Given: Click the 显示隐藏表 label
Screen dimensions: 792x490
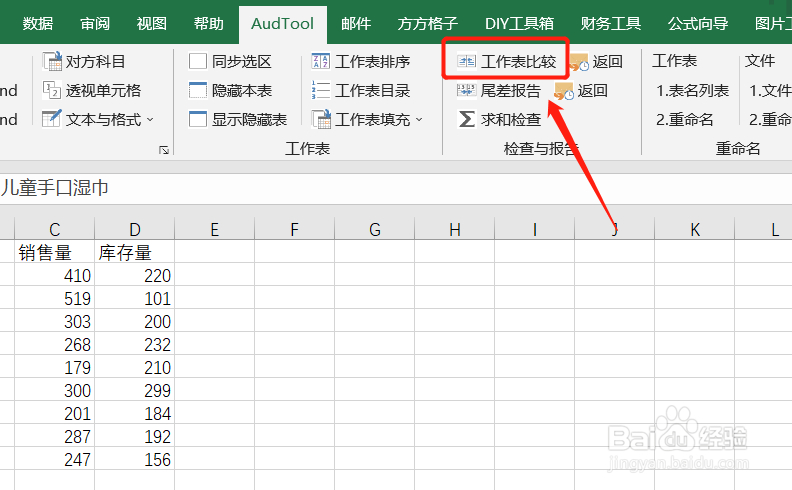Looking at the screenshot, I should 250,120.
